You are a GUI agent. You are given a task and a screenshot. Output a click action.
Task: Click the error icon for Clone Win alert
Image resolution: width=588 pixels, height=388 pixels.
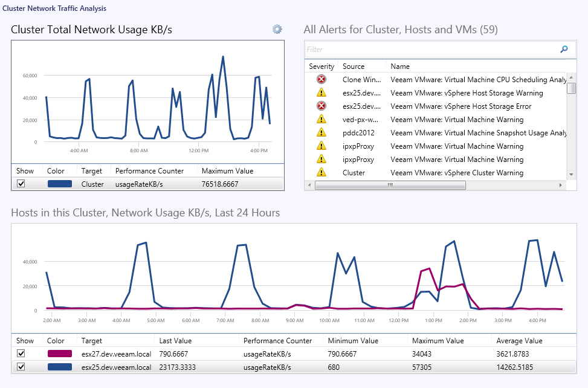click(321, 80)
